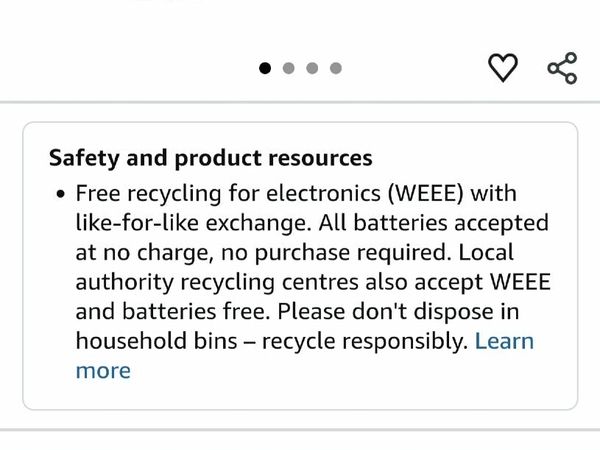Screen dimensions: 600x450
Task: Go to the third carousel dot
Action: [x=312, y=68]
